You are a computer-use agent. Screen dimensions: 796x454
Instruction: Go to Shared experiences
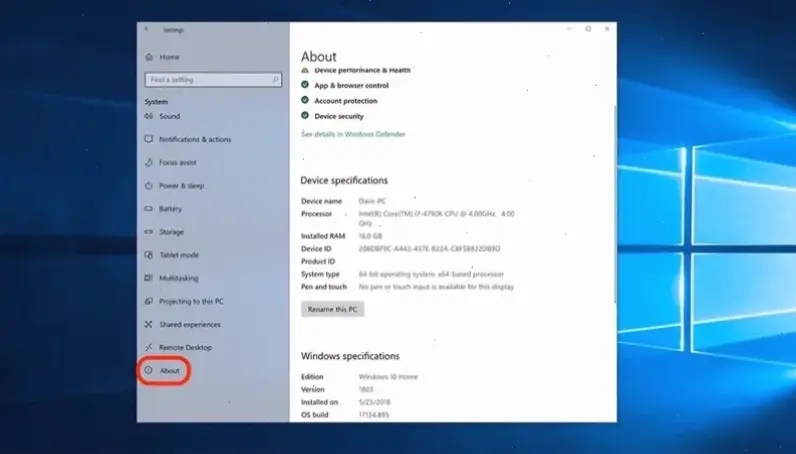pos(190,325)
